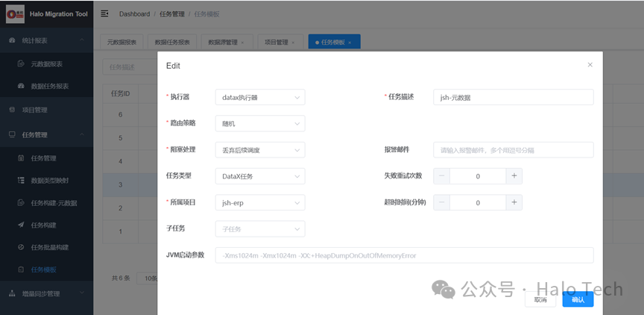This screenshot has height=315, width=644.
Task: Open the 子任务 dropdown
Action: (260, 229)
